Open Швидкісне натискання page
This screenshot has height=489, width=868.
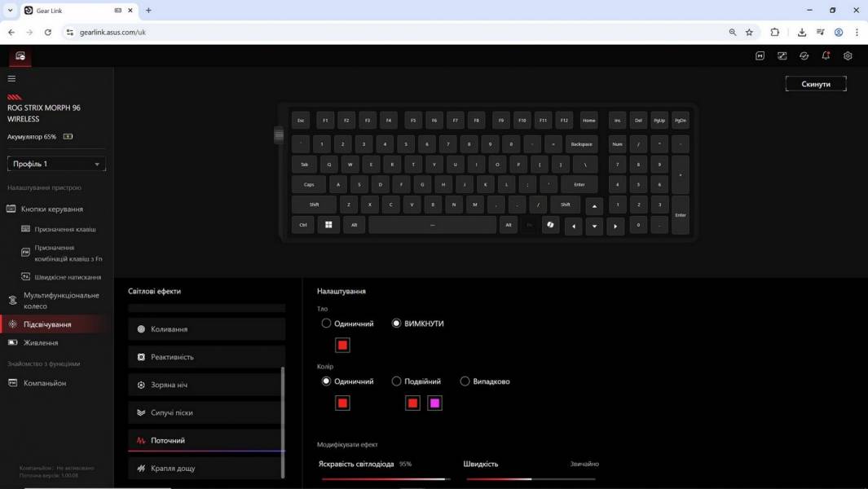(x=68, y=277)
